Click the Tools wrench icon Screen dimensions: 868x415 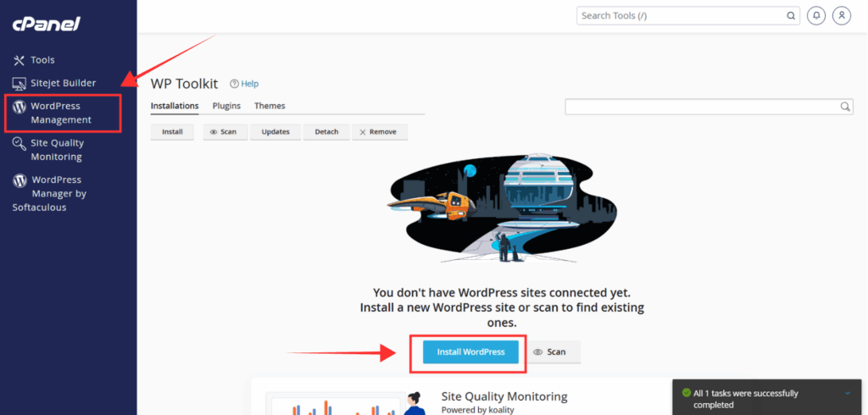point(19,60)
